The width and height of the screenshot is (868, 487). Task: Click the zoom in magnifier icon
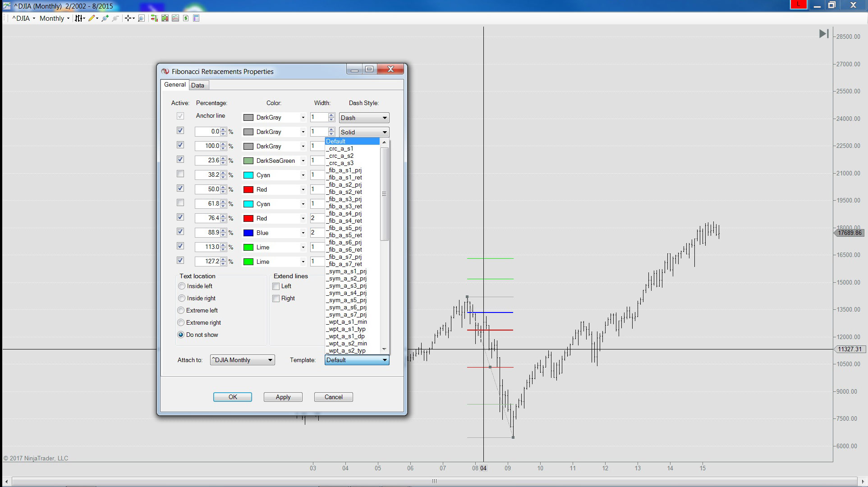(x=105, y=18)
